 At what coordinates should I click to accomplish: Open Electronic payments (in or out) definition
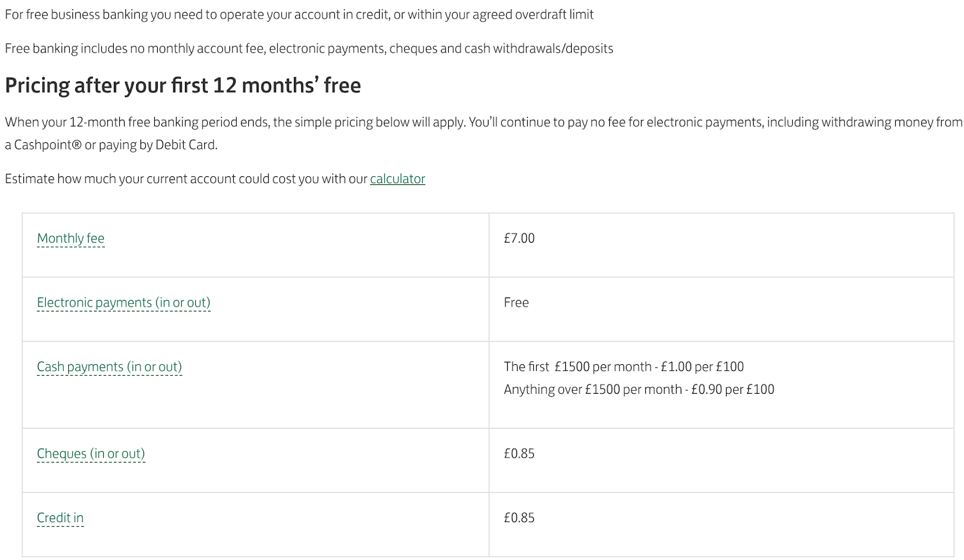point(124,303)
